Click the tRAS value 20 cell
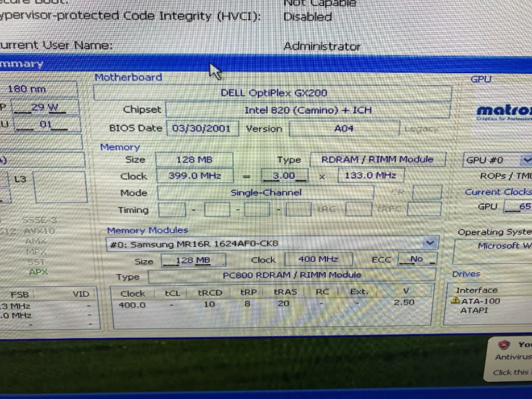Image resolution: width=532 pixels, height=399 pixels. 283,303
